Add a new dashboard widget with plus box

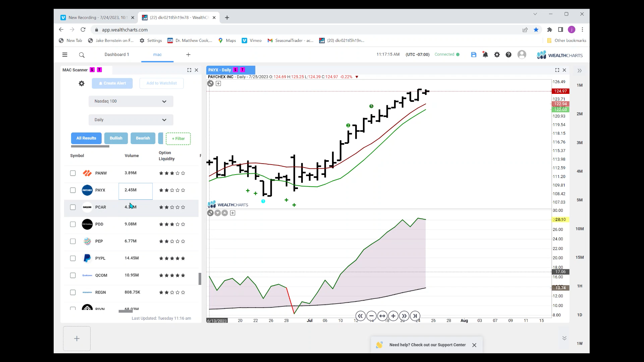[77, 339]
